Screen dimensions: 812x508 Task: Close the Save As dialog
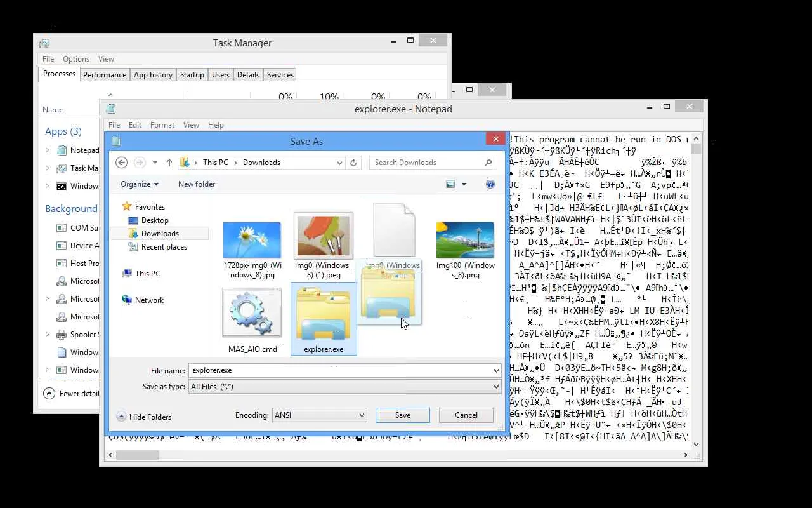coord(495,139)
